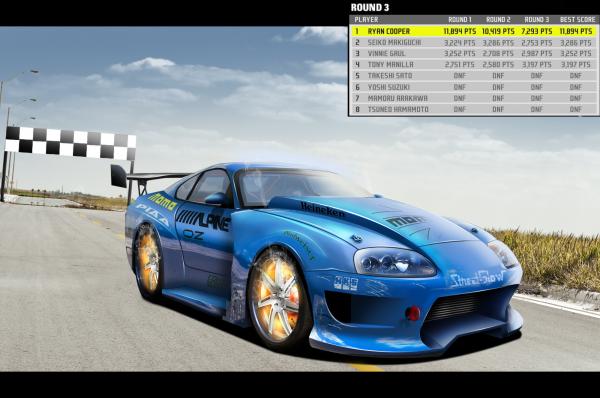Click the green Momo decal by rear window
This screenshot has height=398, width=600.
pos(162,202)
